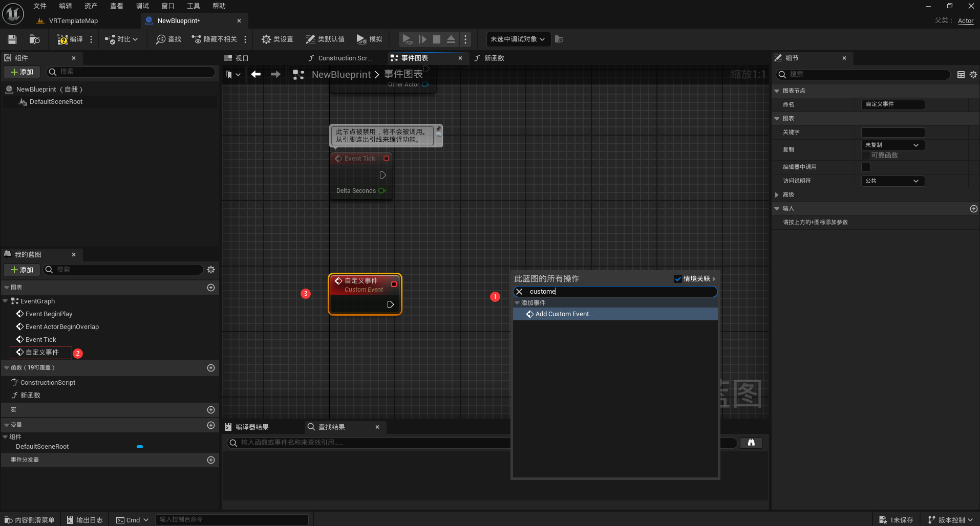This screenshot has height=526, width=980.
Task: Start 模拟 (Simulate) mode
Action: tap(369, 39)
